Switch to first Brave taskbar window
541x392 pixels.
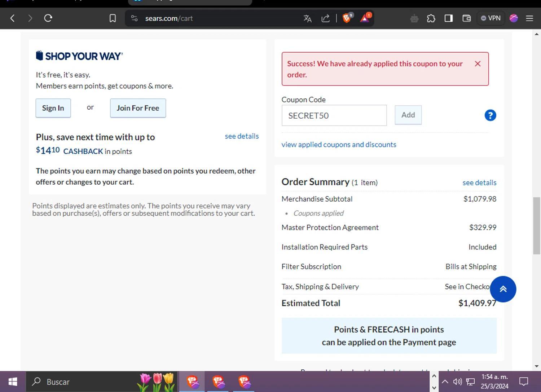pos(192,382)
